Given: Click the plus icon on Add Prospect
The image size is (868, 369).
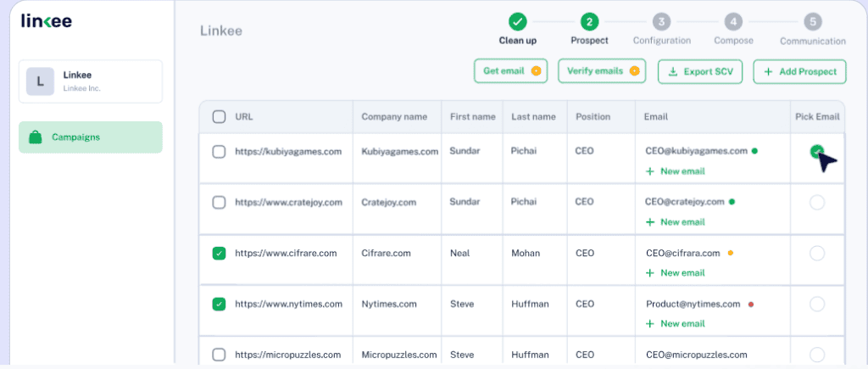Looking at the screenshot, I should pos(768,72).
